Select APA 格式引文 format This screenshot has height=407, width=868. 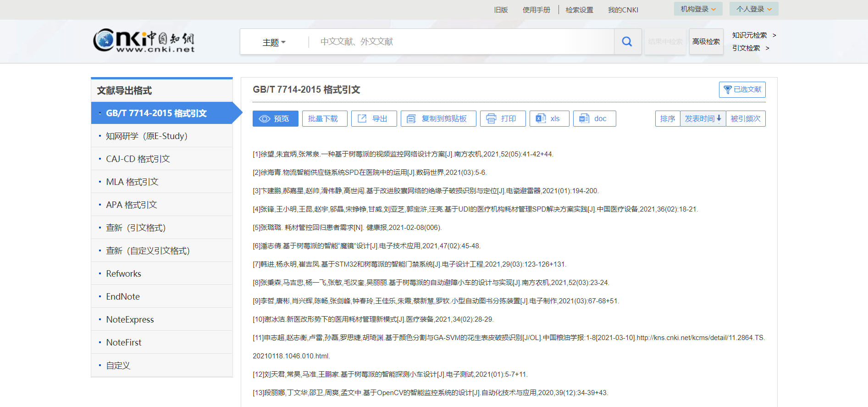pyautogui.click(x=162, y=205)
